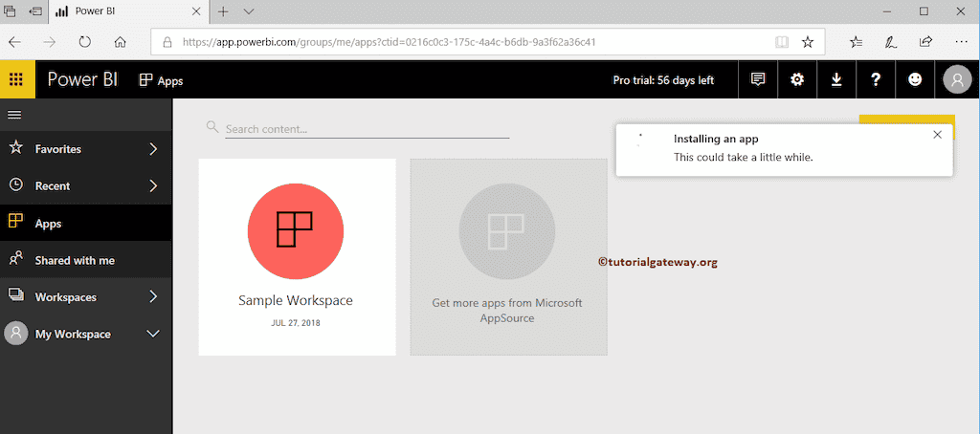Open Get more apps from Microsoft AppSource tile
980x434 pixels.
coord(508,256)
